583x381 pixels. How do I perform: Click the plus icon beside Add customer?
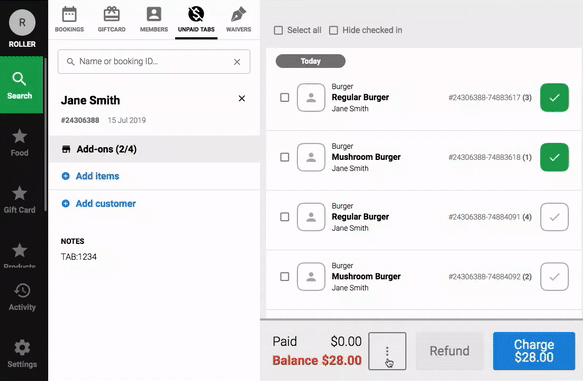(65, 204)
